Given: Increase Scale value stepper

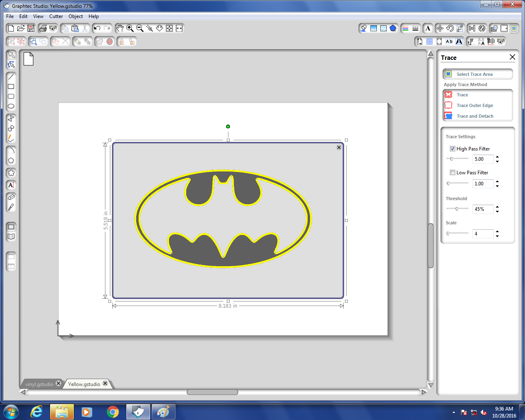Looking at the screenshot, I should 497,232.
